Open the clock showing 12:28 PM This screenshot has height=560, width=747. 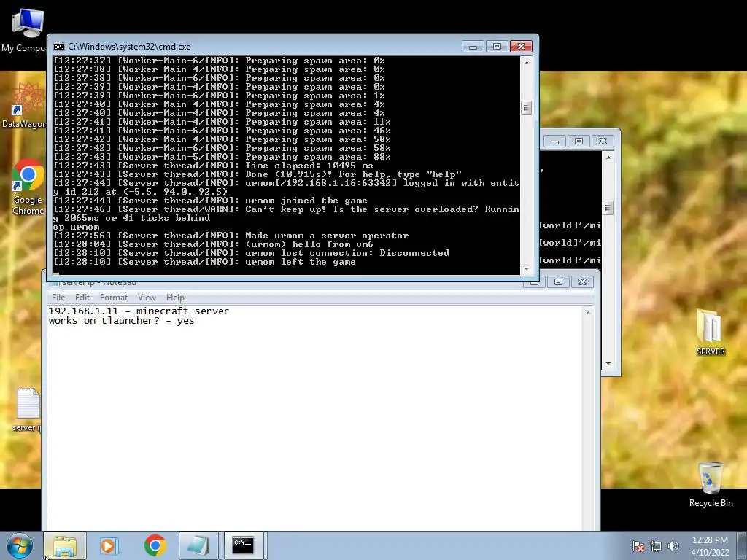[x=710, y=540]
